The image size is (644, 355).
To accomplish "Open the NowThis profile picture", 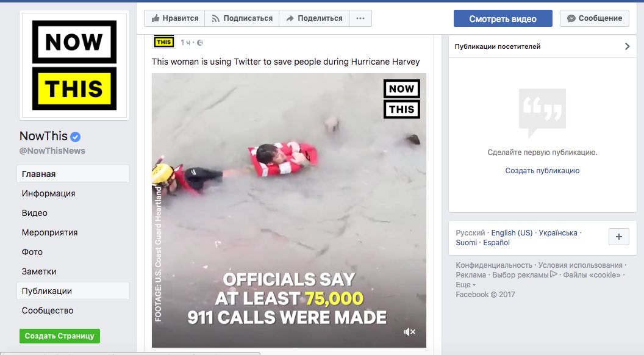I will 74,65.
